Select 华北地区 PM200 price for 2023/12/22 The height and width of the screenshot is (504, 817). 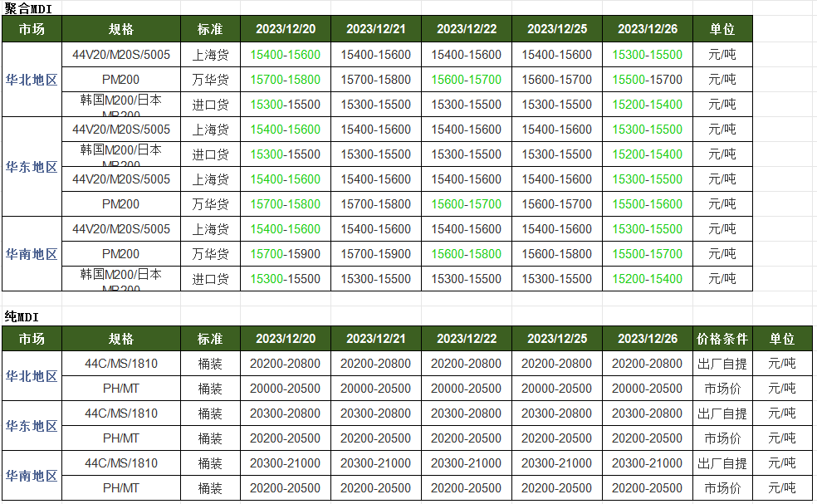click(x=467, y=80)
